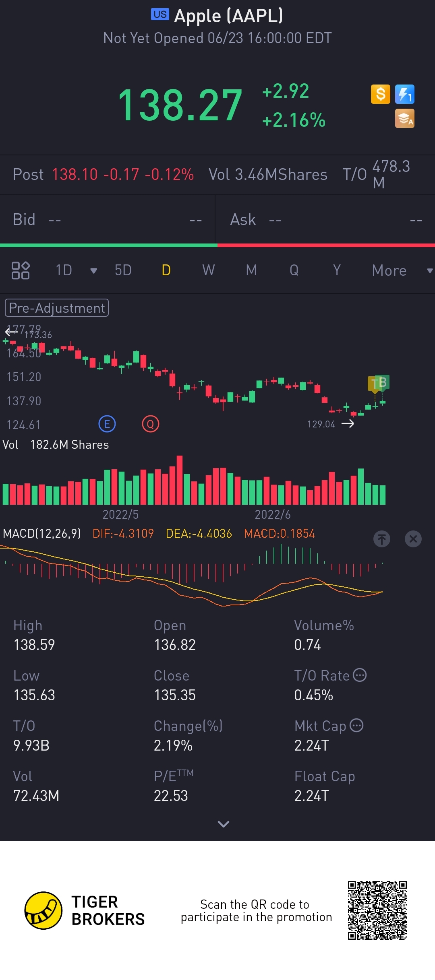435x980 pixels.
Task: Tap the promotion QR code
Action: (377, 910)
